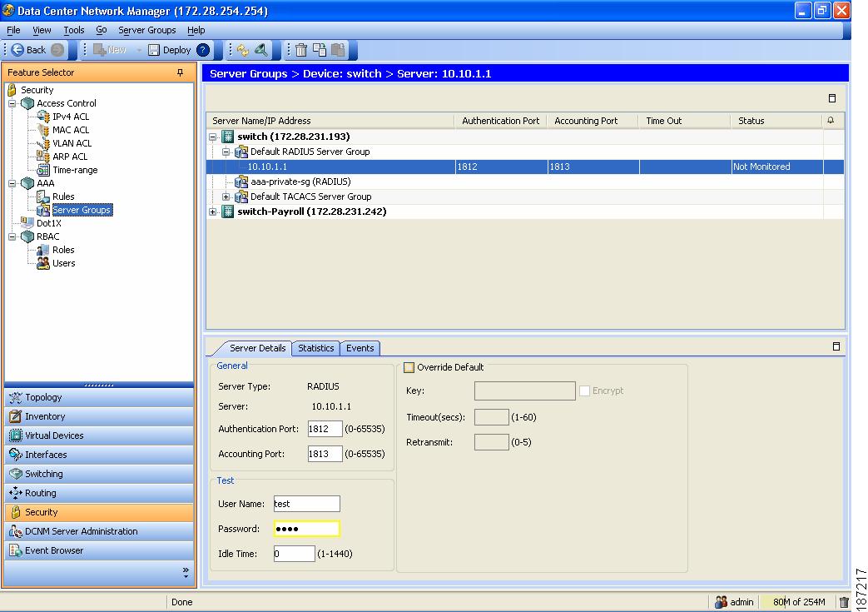Click the trash icon in the status bar

click(x=845, y=601)
